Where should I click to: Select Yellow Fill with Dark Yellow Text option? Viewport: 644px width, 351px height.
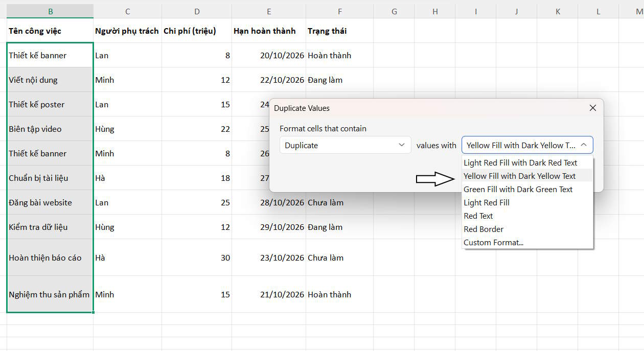pyautogui.click(x=527, y=176)
